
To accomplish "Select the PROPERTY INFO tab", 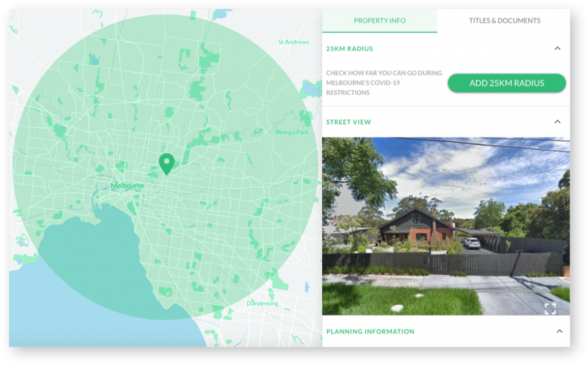I will 379,20.
